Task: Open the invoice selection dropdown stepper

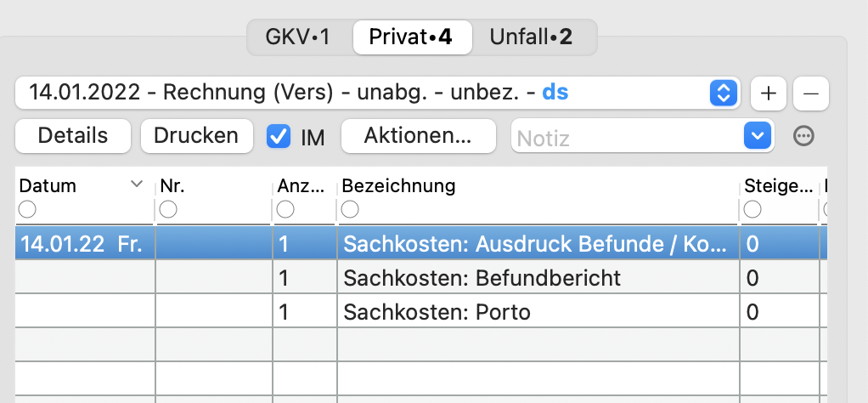Action: point(724,94)
